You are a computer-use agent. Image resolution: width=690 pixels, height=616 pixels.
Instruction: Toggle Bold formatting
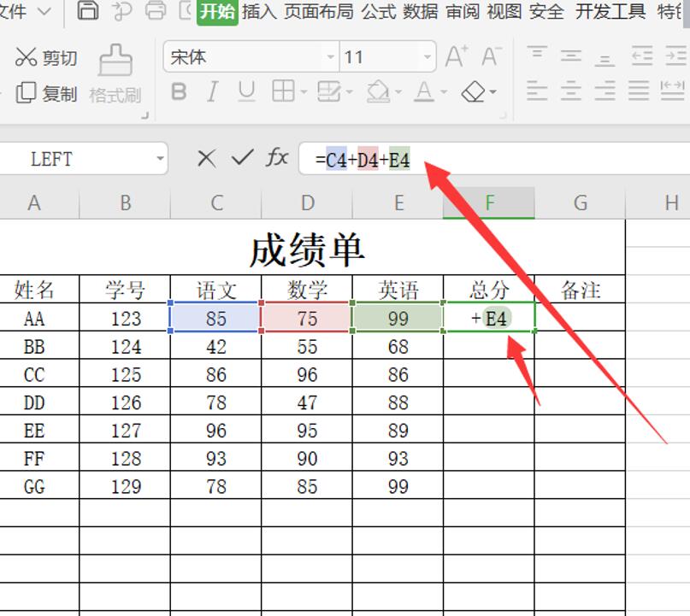click(179, 91)
